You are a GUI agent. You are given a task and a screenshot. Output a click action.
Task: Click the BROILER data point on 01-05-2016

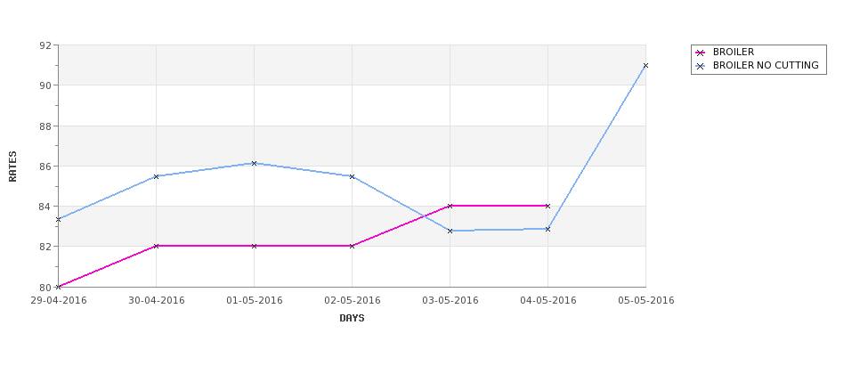pos(254,246)
